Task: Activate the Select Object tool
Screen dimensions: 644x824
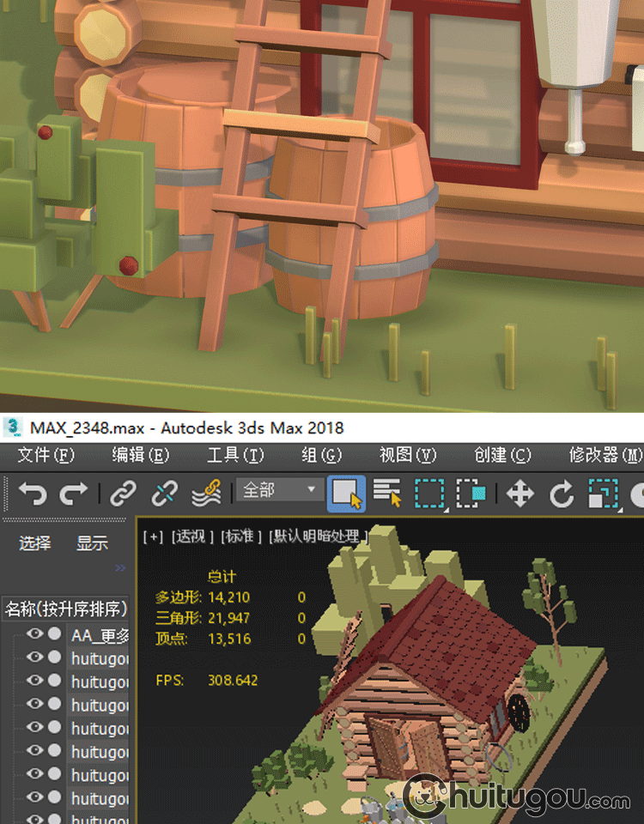Action: point(347,494)
